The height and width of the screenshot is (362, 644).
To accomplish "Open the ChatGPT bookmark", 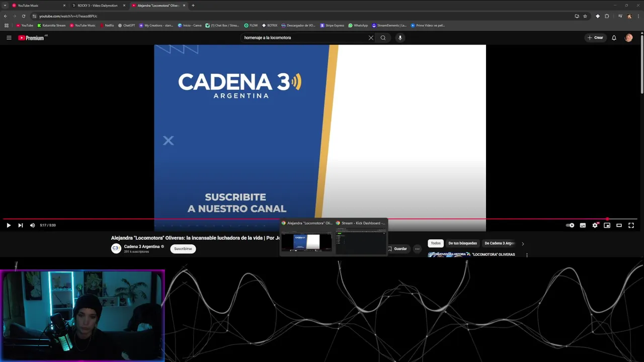I will tap(126, 25).
